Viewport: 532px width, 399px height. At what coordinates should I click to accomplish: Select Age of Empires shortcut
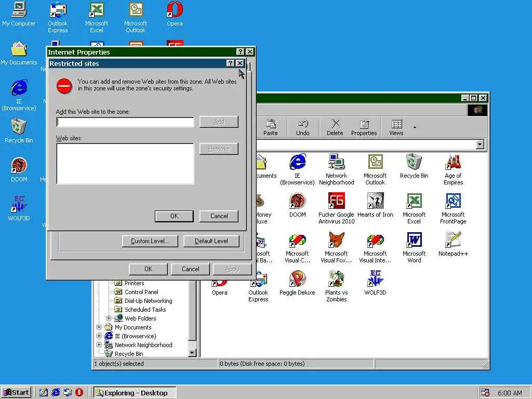(453, 169)
